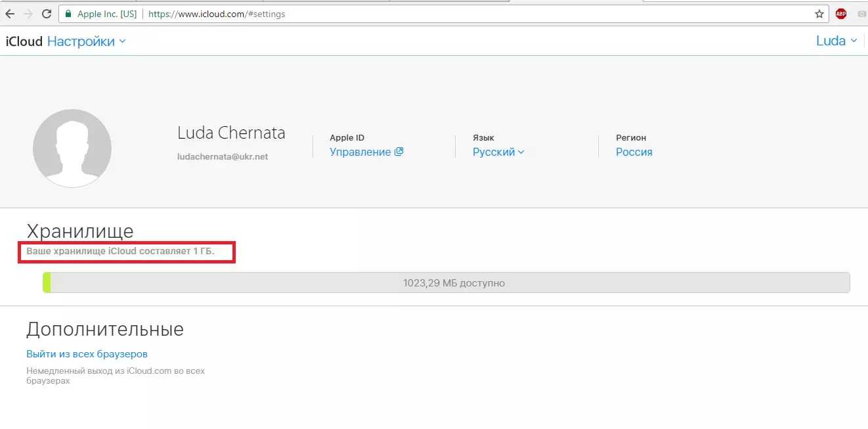Click into the browser address bar
868x429 pixels.
[460, 14]
